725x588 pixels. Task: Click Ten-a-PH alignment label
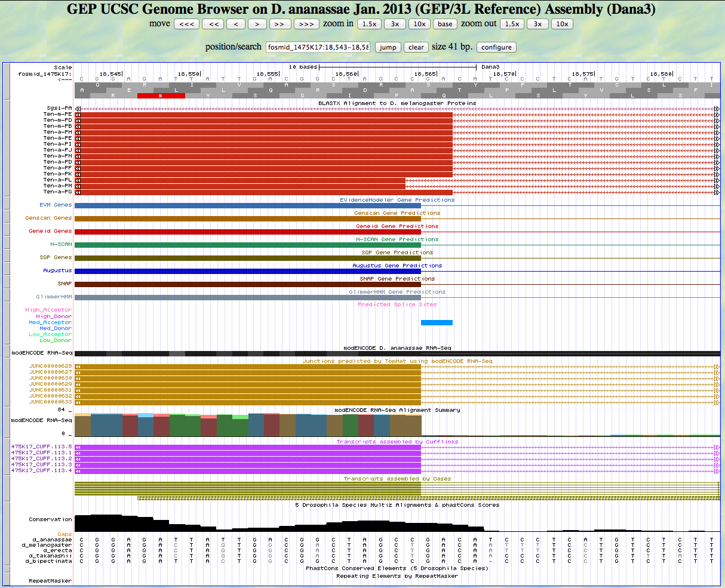57,132
